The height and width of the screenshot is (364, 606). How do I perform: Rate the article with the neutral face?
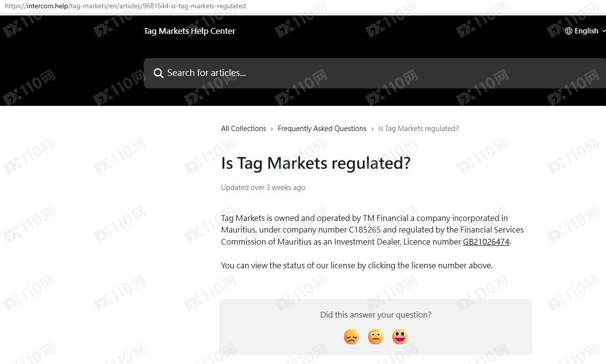click(376, 336)
